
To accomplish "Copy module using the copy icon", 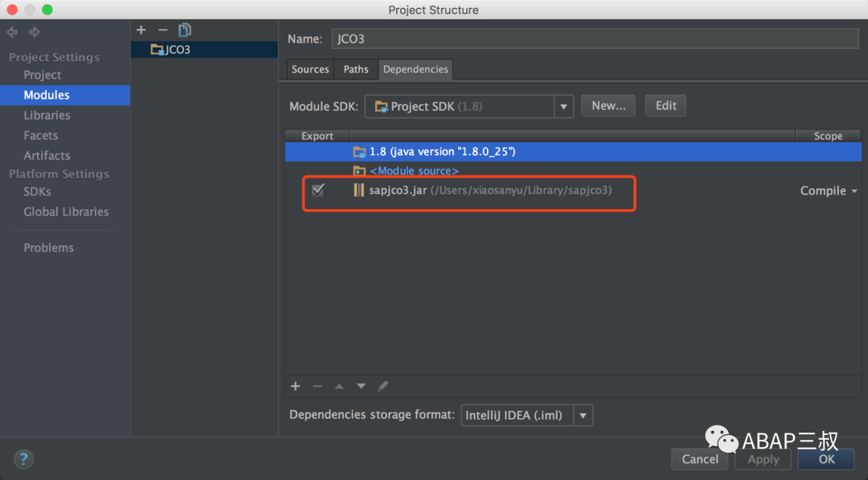I will pyautogui.click(x=185, y=30).
